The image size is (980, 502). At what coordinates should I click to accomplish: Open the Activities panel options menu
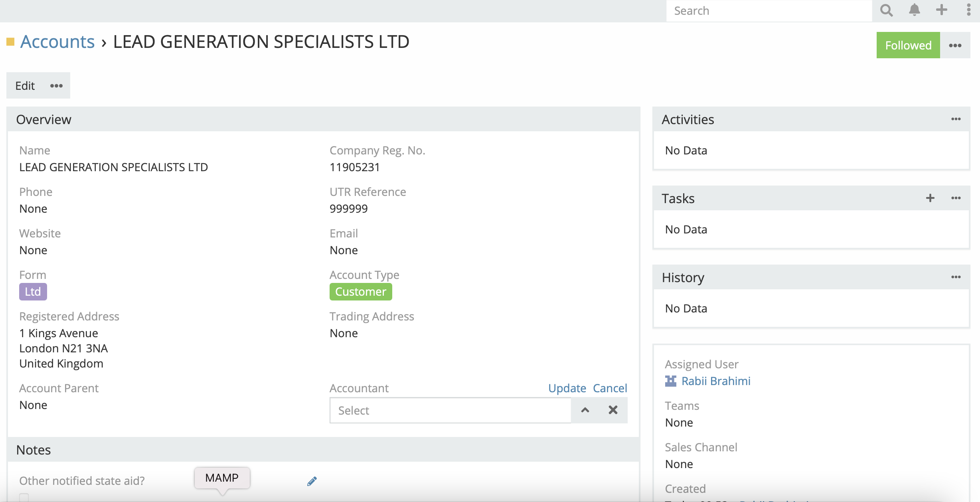point(956,119)
